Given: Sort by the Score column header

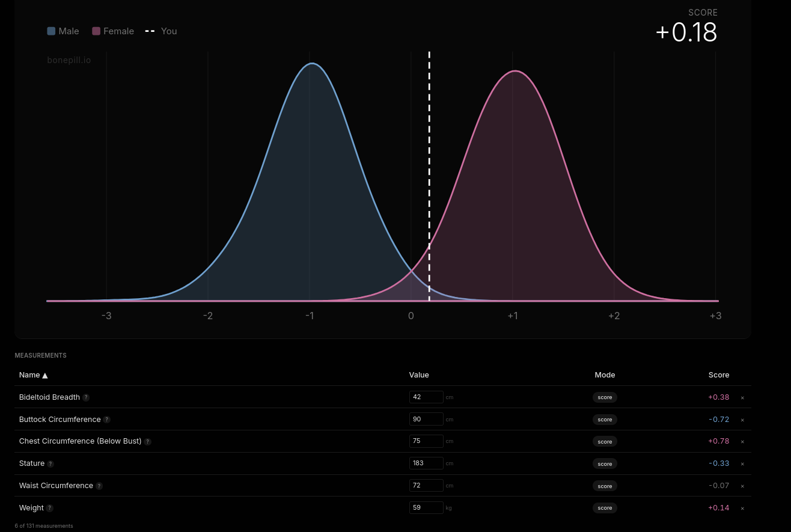Looking at the screenshot, I should pyautogui.click(x=719, y=375).
